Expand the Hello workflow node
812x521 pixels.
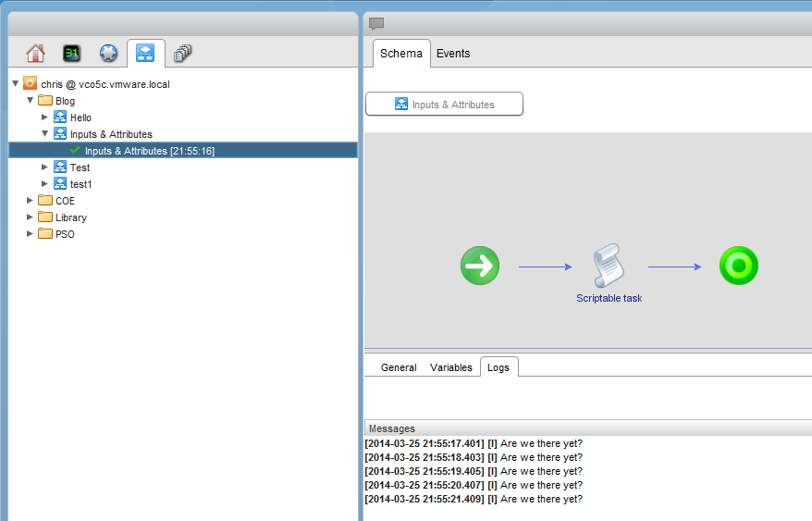tap(44, 118)
